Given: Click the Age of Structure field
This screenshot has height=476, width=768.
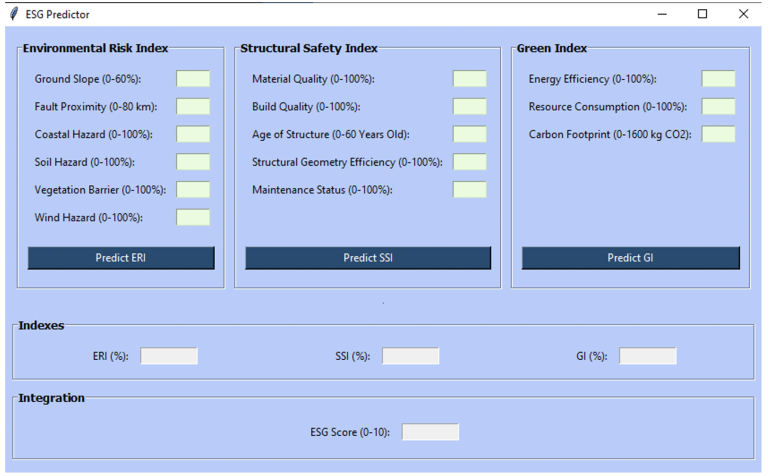Looking at the screenshot, I should (x=469, y=134).
